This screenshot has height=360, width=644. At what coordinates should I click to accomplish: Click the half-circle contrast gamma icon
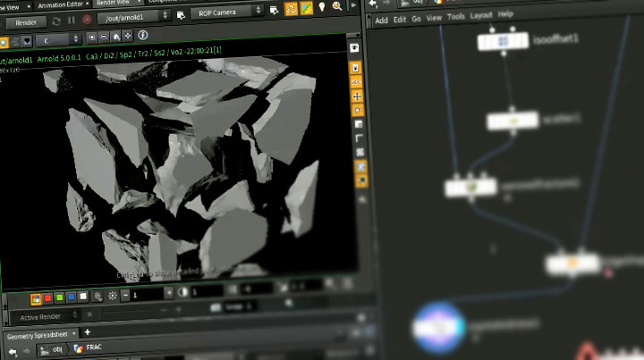[183, 292]
